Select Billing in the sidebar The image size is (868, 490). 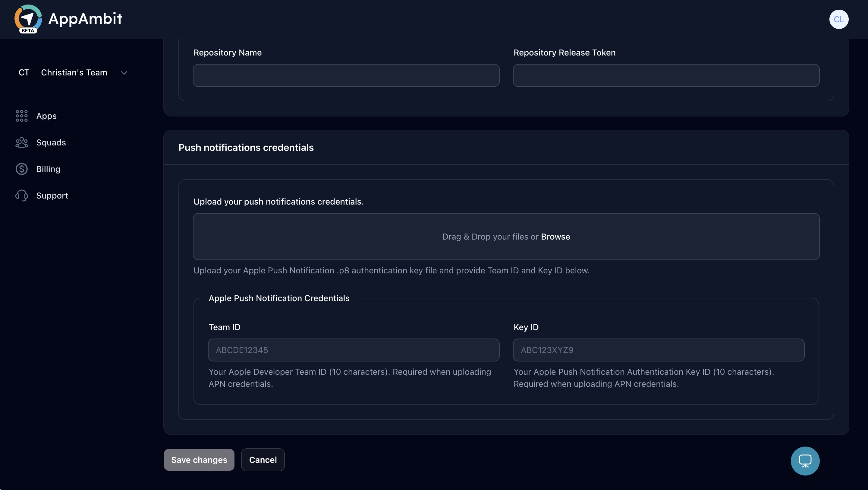[48, 169]
